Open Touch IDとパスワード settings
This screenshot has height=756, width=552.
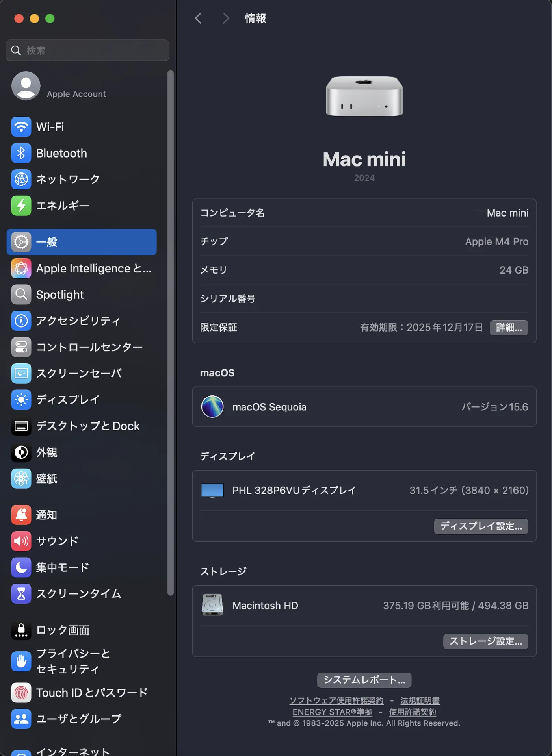pyautogui.click(x=82, y=693)
